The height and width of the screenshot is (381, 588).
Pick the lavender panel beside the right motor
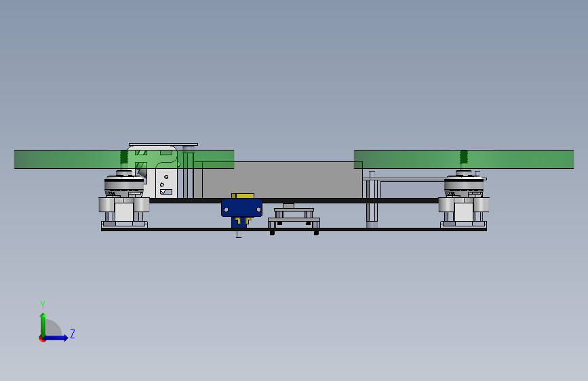coord(412,190)
